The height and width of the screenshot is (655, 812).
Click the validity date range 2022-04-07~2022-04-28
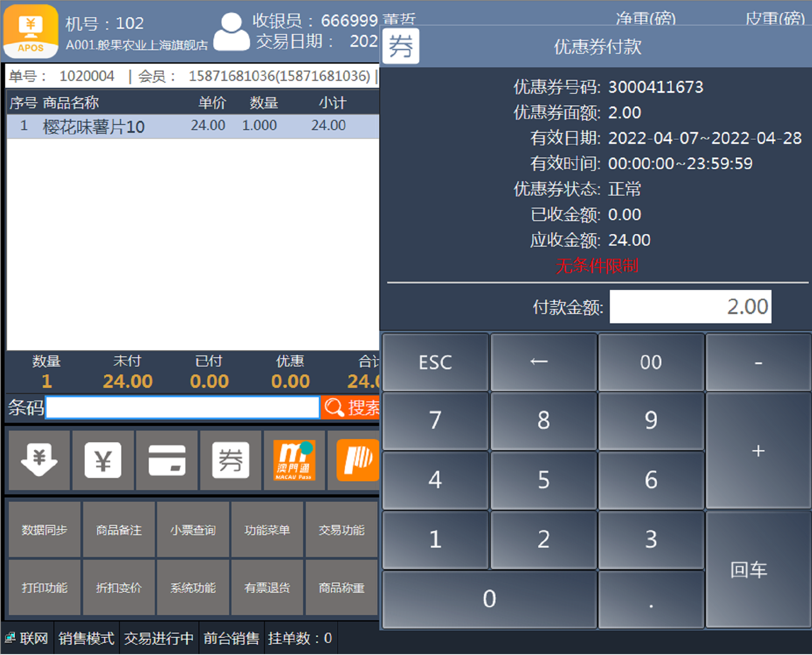click(705, 138)
